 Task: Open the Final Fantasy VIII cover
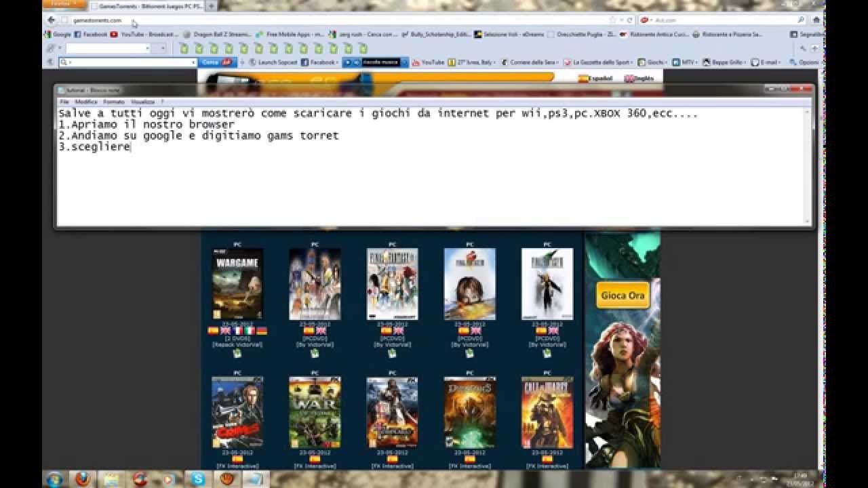tap(469, 284)
